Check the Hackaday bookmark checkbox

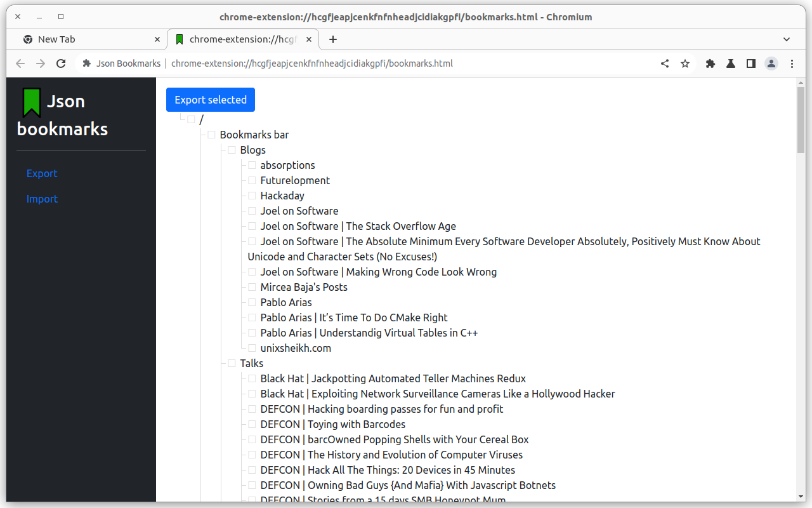point(252,196)
